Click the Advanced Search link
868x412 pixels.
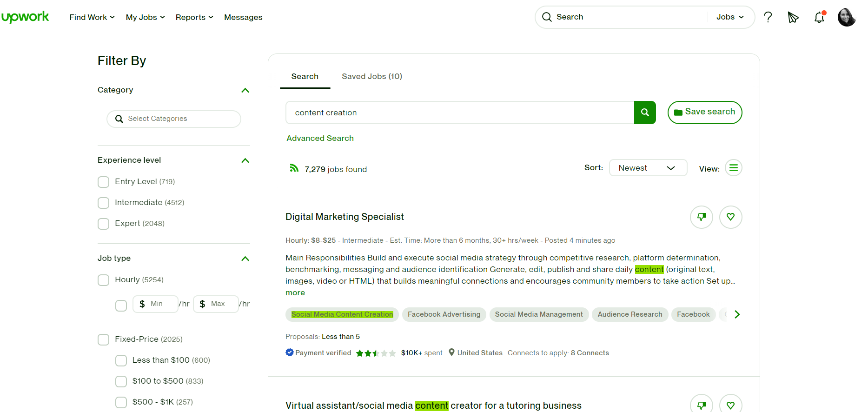(x=320, y=138)
